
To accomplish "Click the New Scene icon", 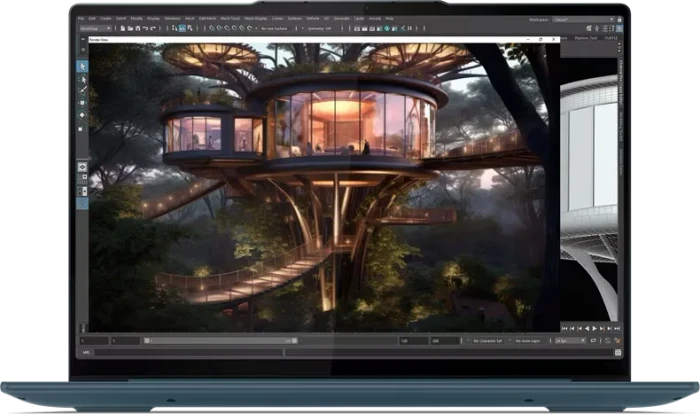I will [x=123, y=29].
